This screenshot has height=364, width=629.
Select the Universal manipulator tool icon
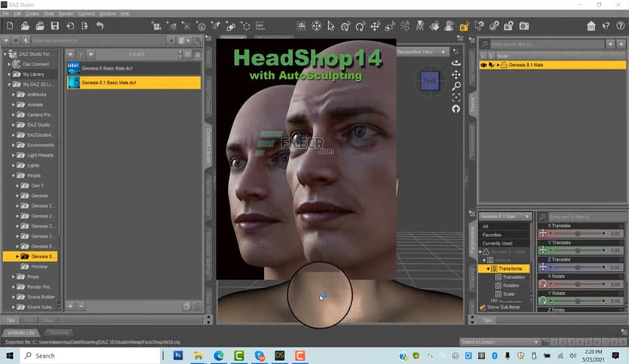coord(345,26)
